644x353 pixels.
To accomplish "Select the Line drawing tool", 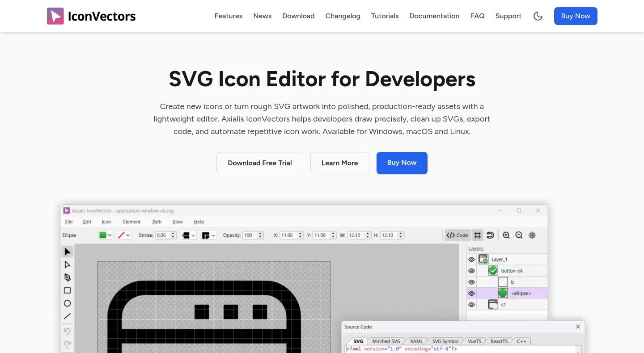I will point(67,316).
